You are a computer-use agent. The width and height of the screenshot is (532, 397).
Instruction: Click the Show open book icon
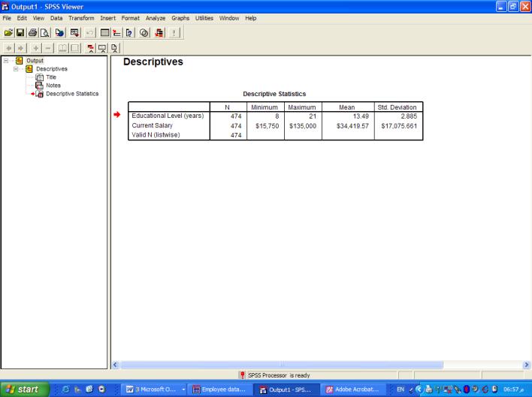pos(63,48)
